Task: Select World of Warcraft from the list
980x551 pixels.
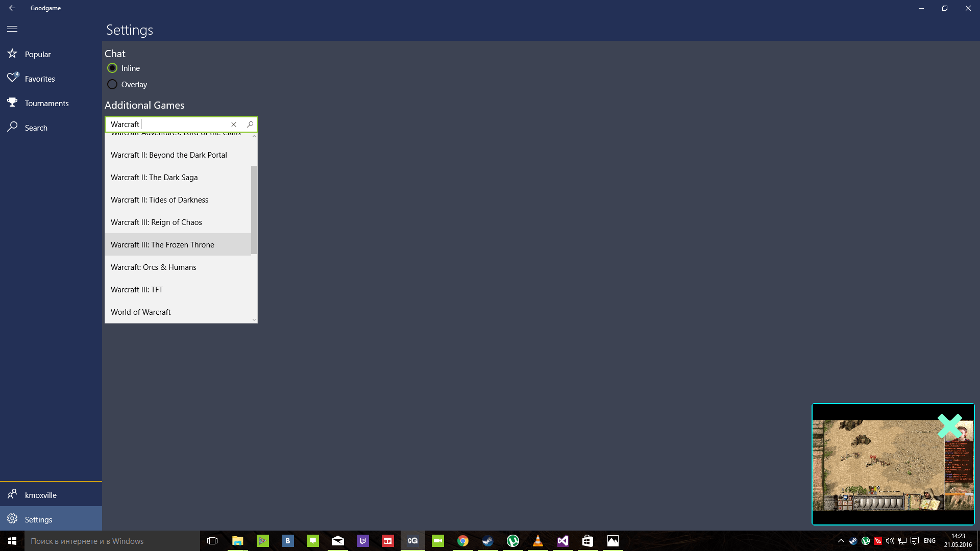Action: (x=141, y=312)
